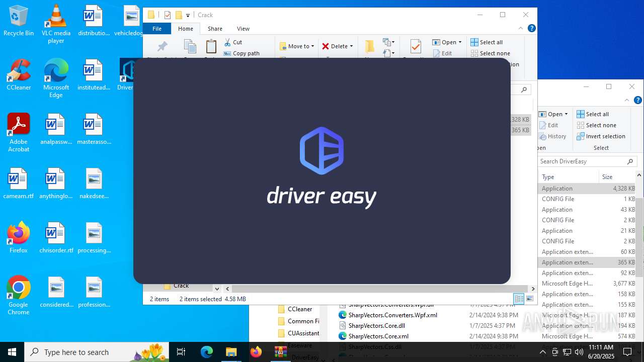The height and width of the screenshot is (362, 644).
Task: Click the Paste clipboard icon in Crack window
Action: tap(211, 47)
